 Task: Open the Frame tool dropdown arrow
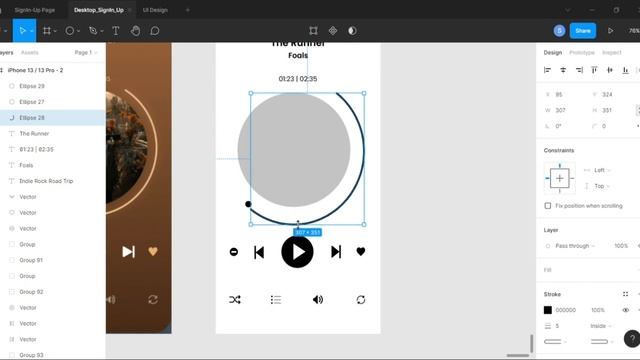coord(55,31)
